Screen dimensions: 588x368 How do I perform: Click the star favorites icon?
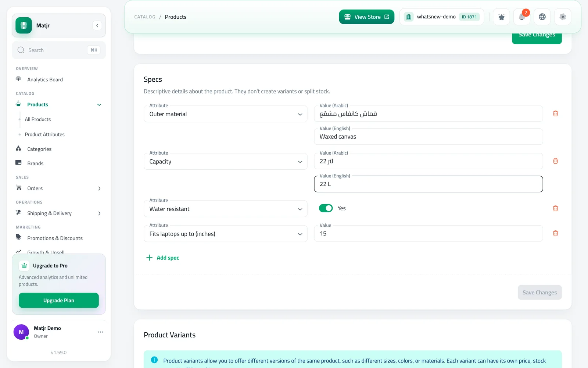pyautogui.click(x=501, y=17)
